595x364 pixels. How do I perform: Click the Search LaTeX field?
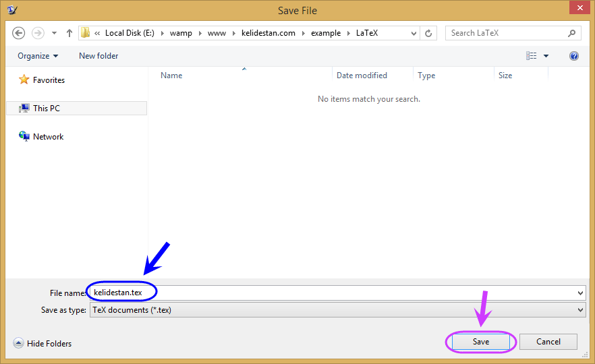coord(513,33)
